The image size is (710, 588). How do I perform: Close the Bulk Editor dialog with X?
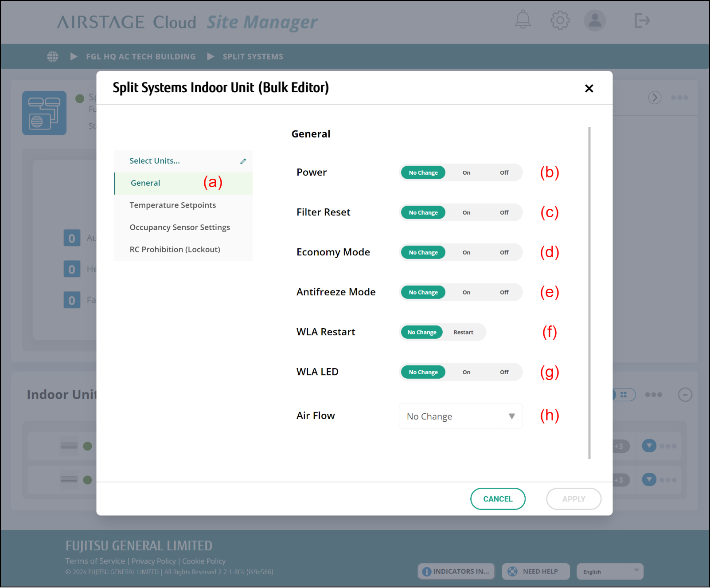click(589, 89)
